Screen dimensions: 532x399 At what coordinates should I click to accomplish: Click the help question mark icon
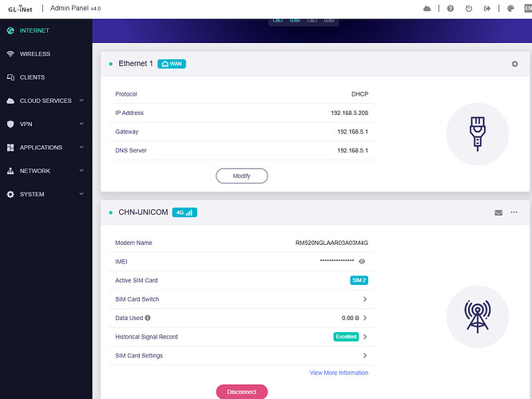pyautogui.click(x=451, y=9)
